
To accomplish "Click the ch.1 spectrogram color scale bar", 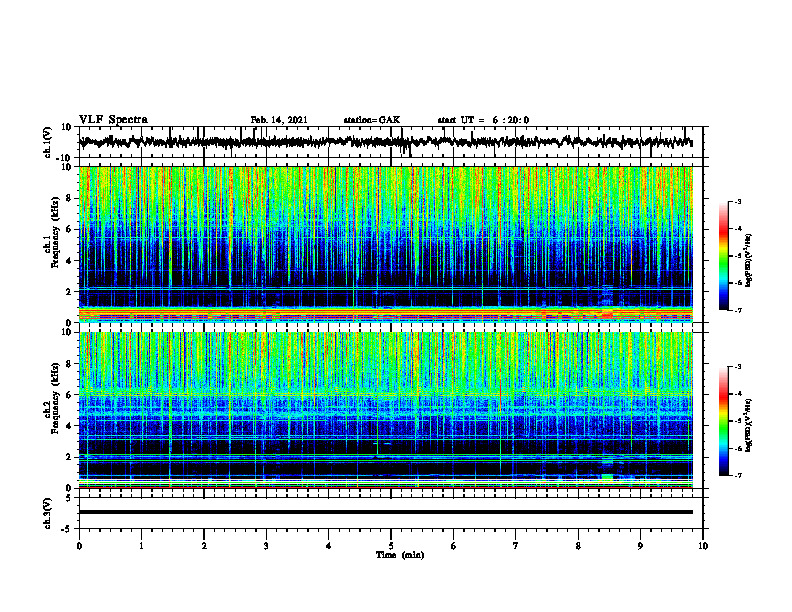I will [723, 256].
